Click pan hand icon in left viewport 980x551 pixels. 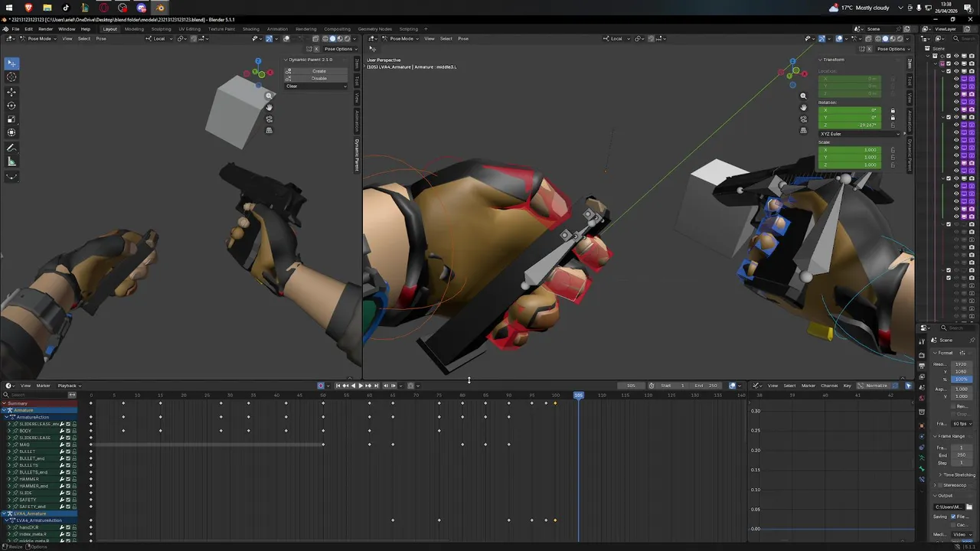[269, 107]
